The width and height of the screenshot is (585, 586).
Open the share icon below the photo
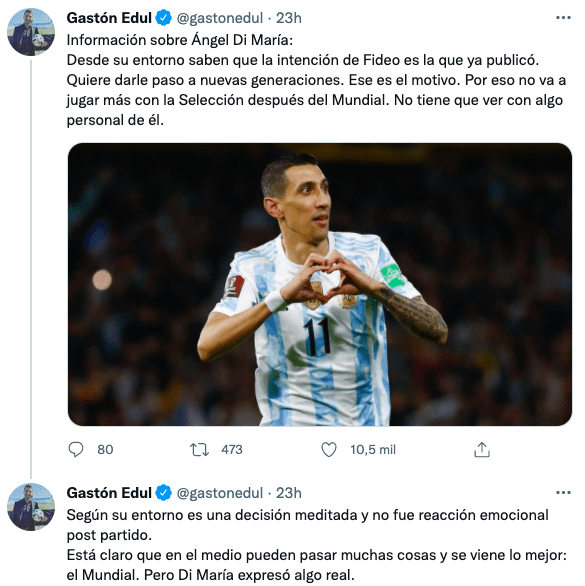point(482,450)
